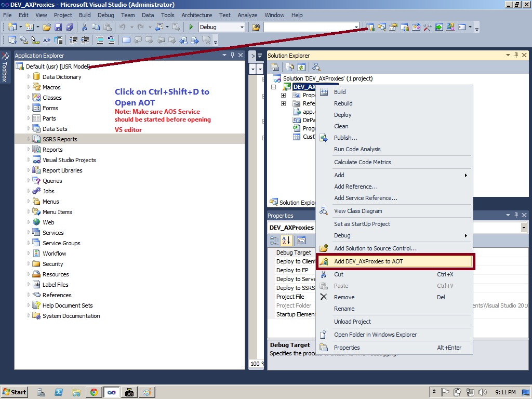
Task: Choose Add Reference... from the context menu
Action: point(395,187)
